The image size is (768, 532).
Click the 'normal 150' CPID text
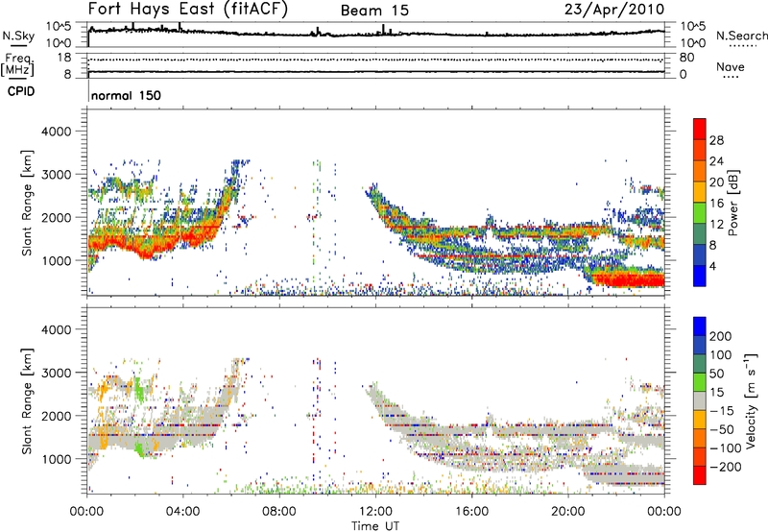126,95
